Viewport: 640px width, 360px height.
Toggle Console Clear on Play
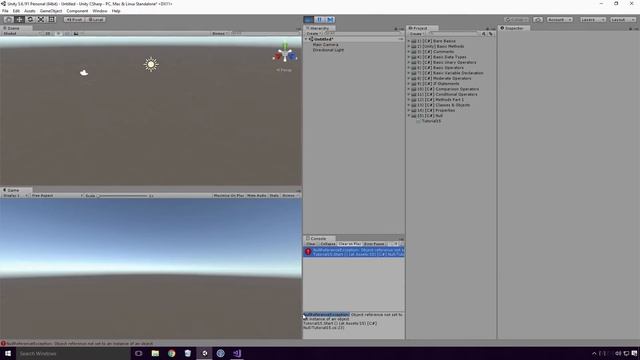pyautogui.click(x=349, y=244)
